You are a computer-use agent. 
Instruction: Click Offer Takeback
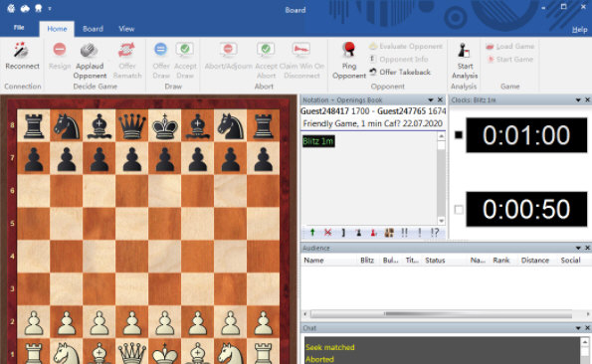[400, 72]
